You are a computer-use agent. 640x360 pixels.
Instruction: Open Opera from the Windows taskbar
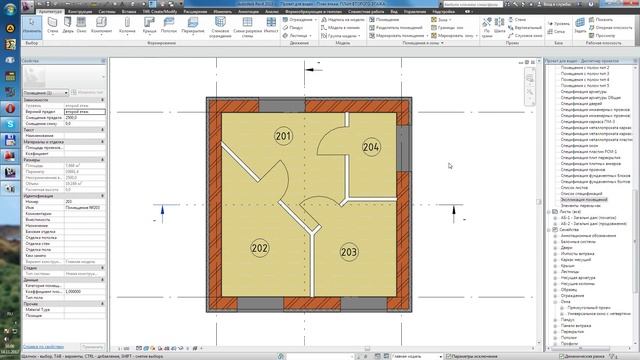(x=10, y=108)
